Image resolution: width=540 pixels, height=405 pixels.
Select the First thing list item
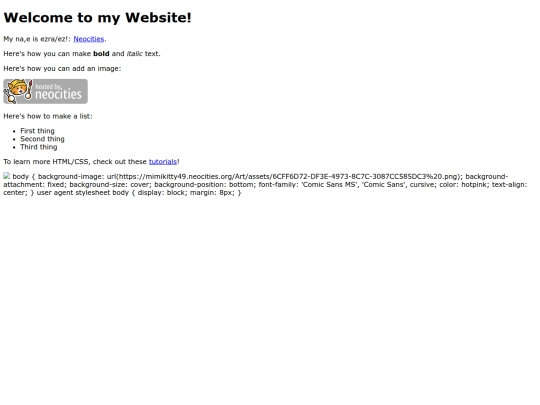[37, 131]
